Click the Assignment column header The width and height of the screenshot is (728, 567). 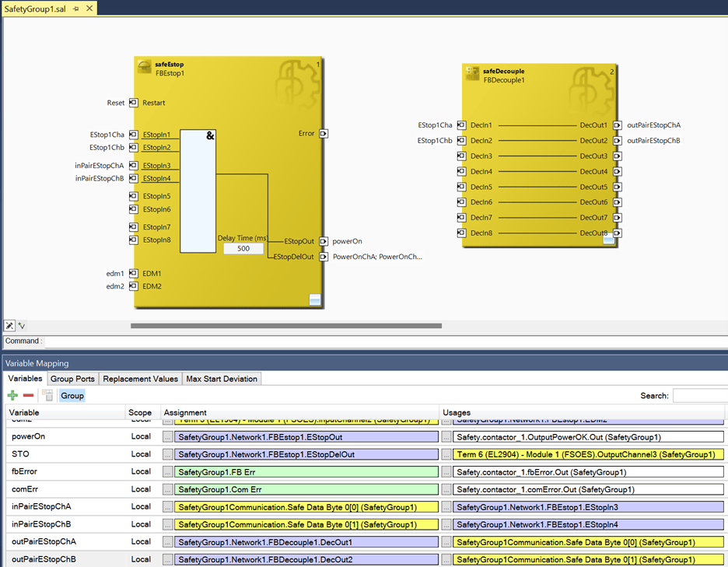click(x=300, y=412)
